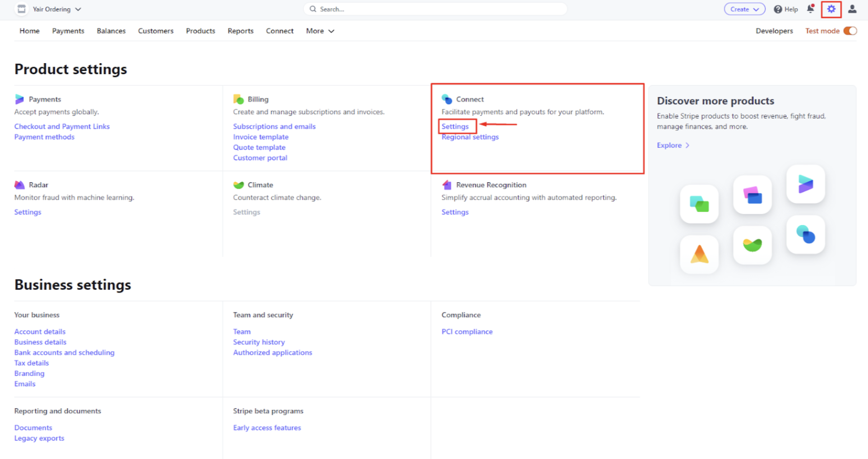Click the Climate product icon
The image size is (868, 459).
click(x=238, y=185)
